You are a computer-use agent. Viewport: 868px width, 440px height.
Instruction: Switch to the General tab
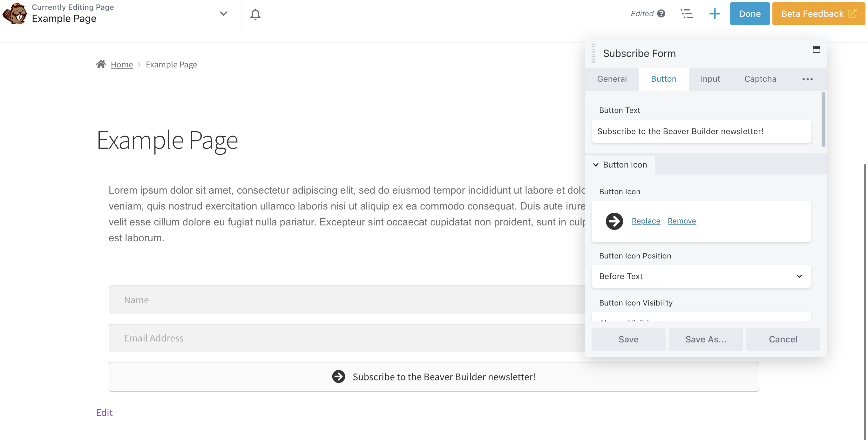pos(612,79)
